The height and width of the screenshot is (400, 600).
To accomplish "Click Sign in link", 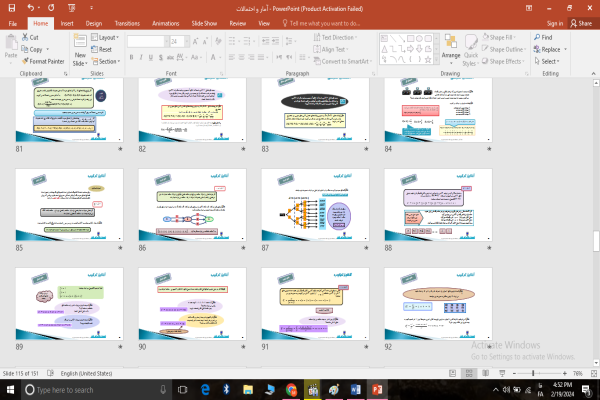I will 555,23.
